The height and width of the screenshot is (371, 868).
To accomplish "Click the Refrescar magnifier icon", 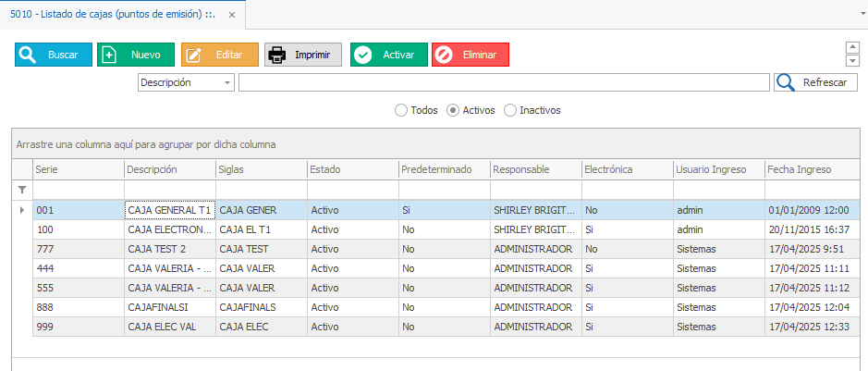I will point(786,82).
